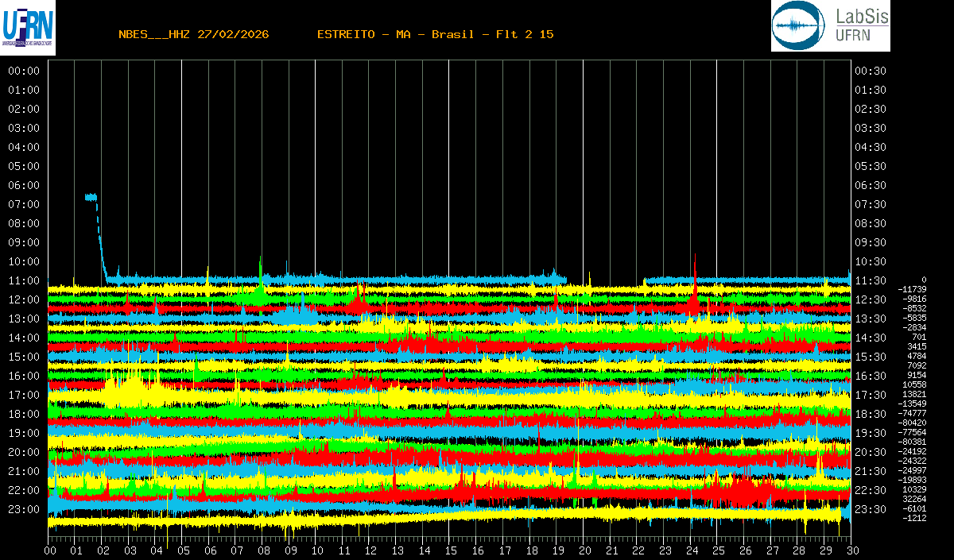Click minute 15 on the bottom axis

tap(450, 550)
